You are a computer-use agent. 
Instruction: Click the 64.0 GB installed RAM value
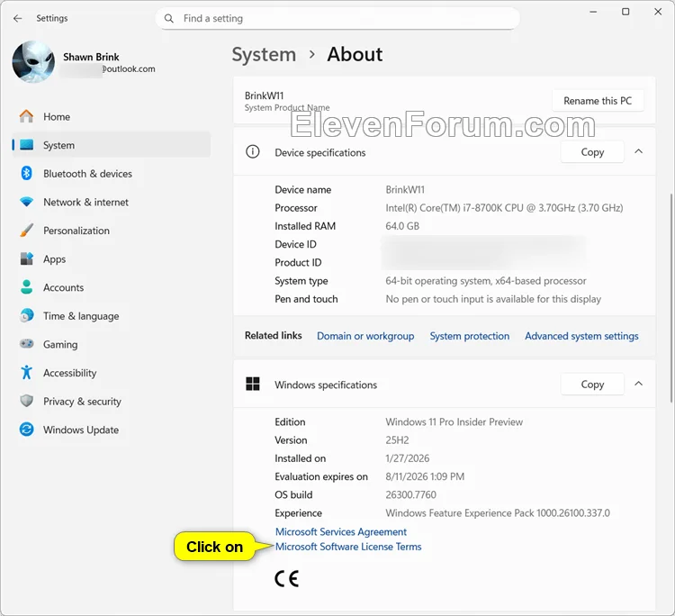402,226
